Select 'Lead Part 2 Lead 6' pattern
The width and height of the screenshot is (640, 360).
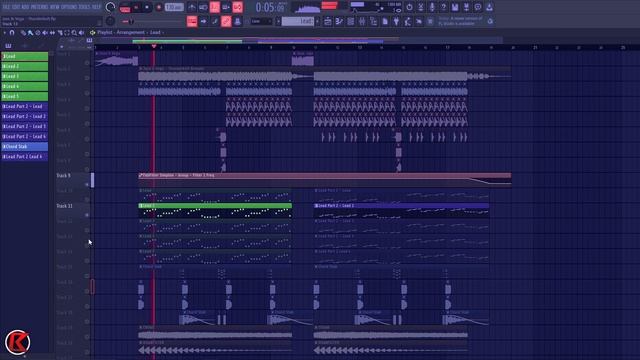(24, 157)
